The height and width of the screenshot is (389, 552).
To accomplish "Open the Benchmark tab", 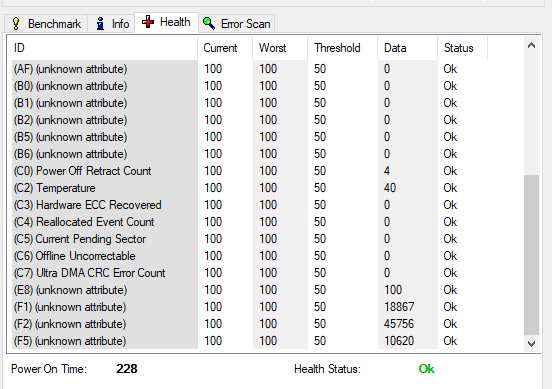I will coord(46,24).
